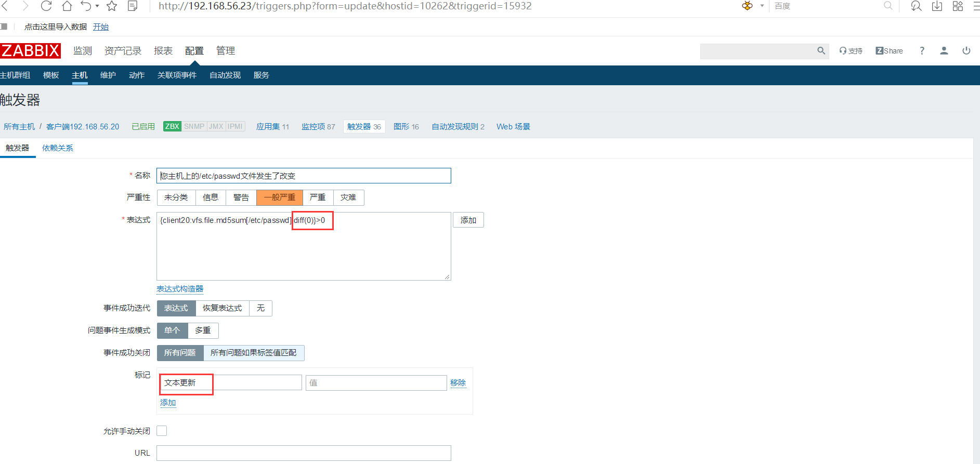This screenshot has height=464, width=980.
Task: Click 移除 to remove the tag
Action: (458, 383)
